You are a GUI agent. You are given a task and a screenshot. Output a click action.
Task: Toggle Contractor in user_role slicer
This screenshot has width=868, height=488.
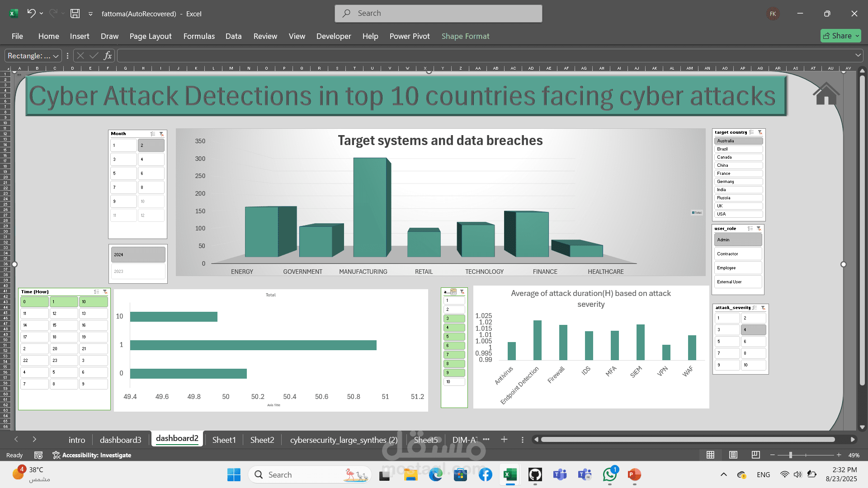coord(738,254)
